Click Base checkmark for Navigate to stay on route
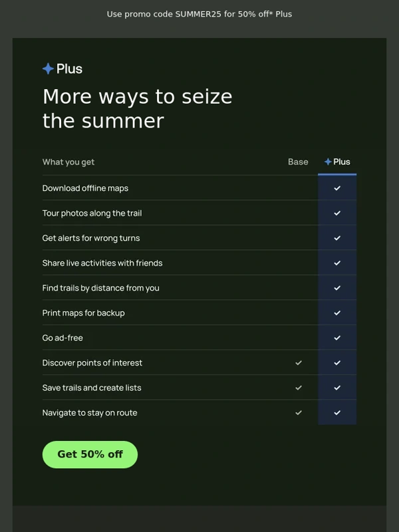Viewport: 399px width, 532px height. 299,412
